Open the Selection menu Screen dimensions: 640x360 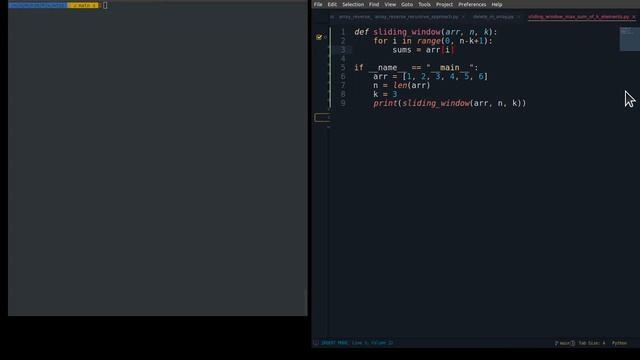353,4
